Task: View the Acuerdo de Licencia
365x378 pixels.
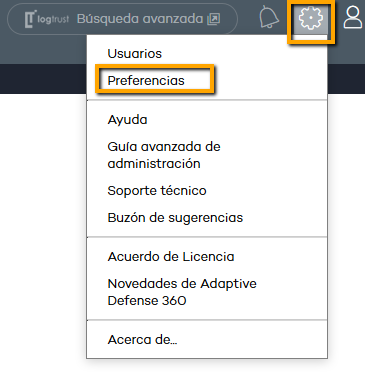Action: 171,257
